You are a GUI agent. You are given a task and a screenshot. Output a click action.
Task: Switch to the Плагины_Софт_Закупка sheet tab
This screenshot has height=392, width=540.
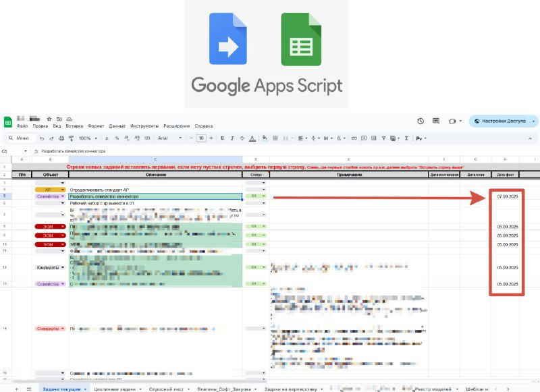click(x=227, y=389)
